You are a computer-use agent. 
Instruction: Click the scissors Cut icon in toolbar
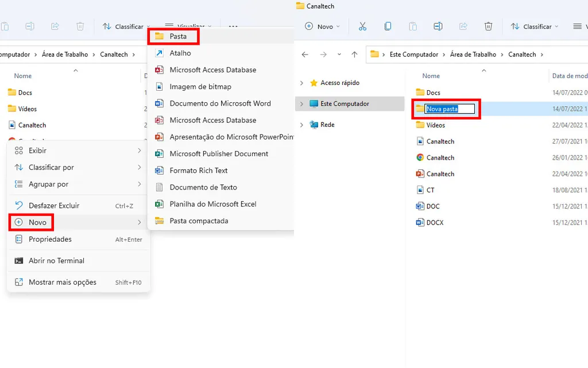(x=362, y=26)
